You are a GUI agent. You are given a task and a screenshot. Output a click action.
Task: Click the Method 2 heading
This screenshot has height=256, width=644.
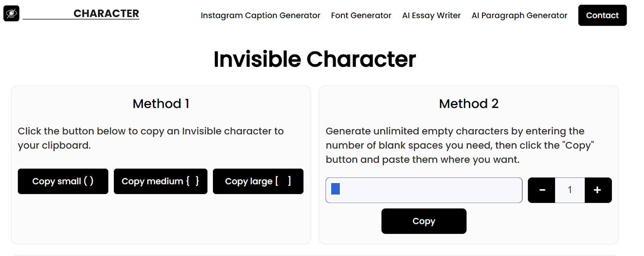469,104
